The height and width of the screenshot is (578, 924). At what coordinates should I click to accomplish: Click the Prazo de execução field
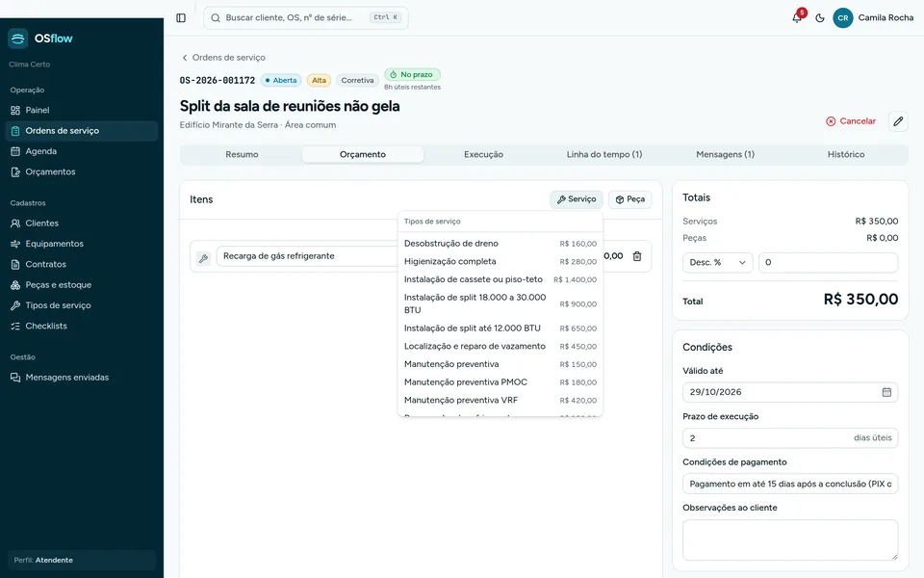pyautogui.click(x=789, y=438)
